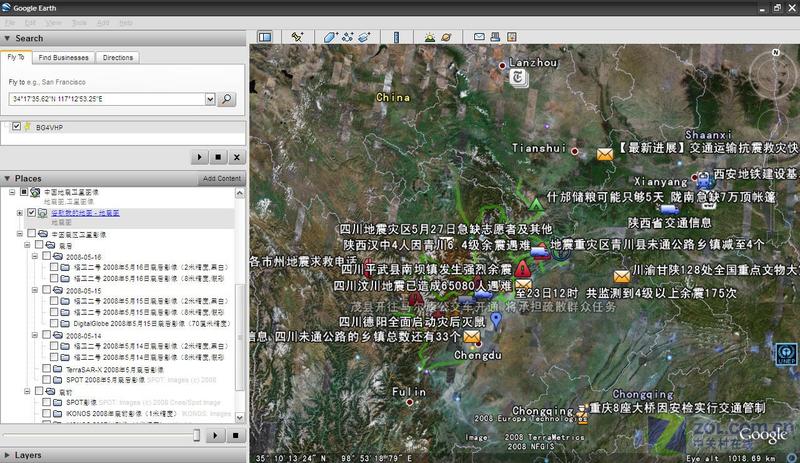800x463 pixels.
Task: Click the train icon near Xianyang
Action: (704, 179)
